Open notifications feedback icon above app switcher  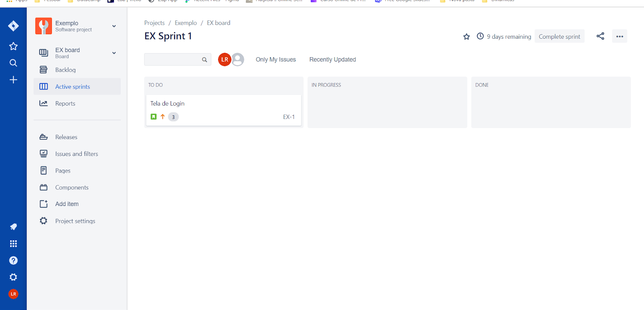pyautogui.click(x=13, y=227)
